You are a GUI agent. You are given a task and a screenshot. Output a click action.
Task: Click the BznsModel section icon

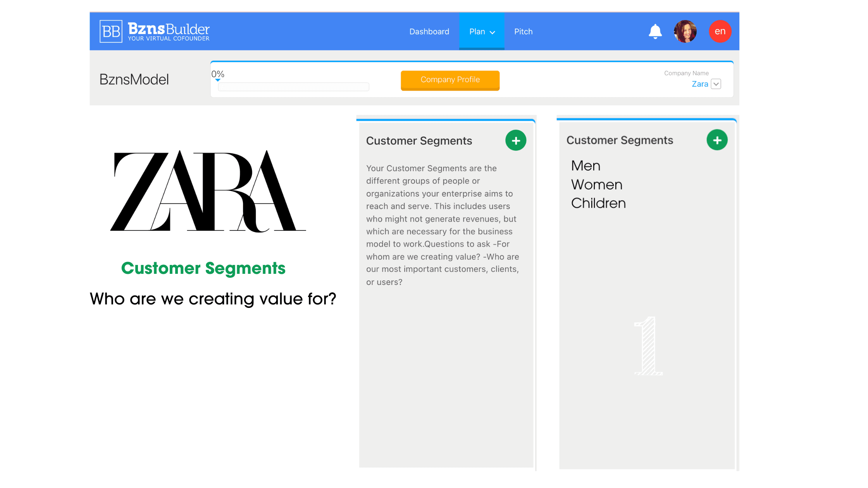point(134,78)
